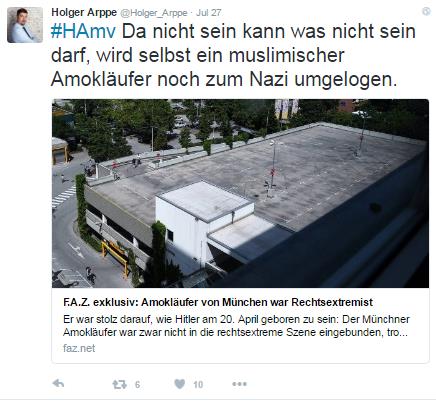Viewport: 436px width, 403px height.
Task: Click the retweet count number 6
Action: point(137,385)
